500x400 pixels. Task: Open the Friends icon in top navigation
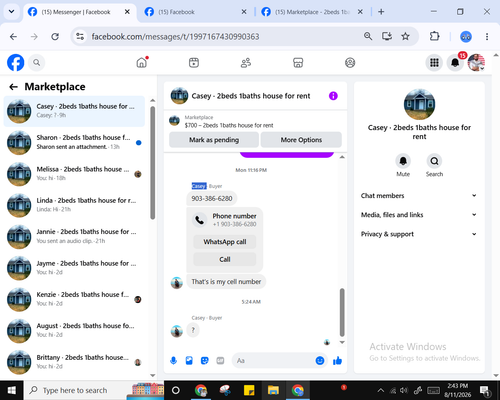pyautogui.click(x=246, y=63)
